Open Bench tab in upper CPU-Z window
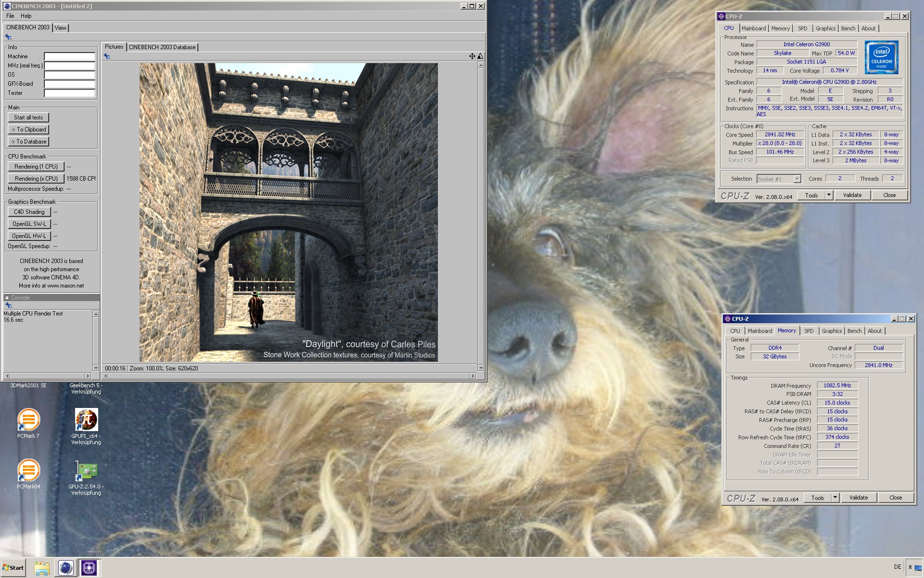924x578 pixels. (848, 28)
